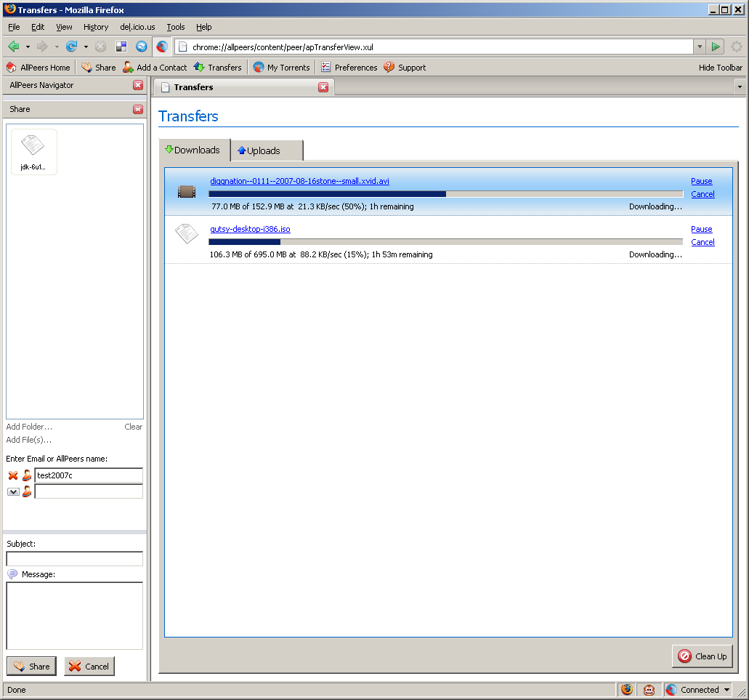Image resolution: width=749 pixels, height=700 pixels.
Task: Click the Clear link in Share panel
Action: 133,427
